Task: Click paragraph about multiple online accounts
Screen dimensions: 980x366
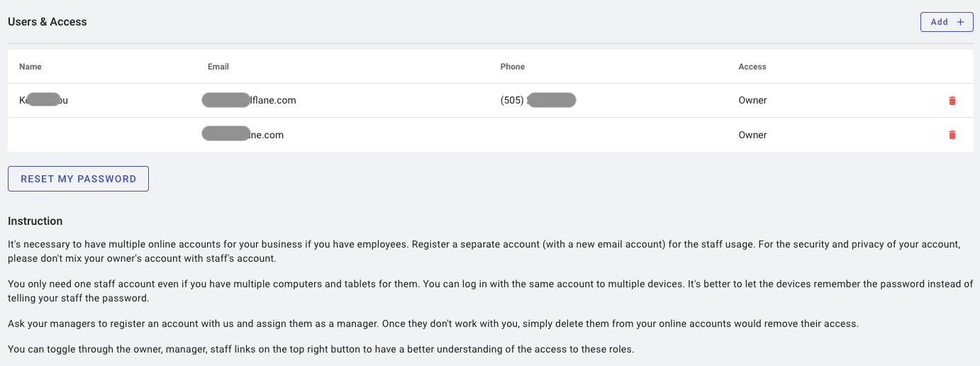Action: click(484, 251)
